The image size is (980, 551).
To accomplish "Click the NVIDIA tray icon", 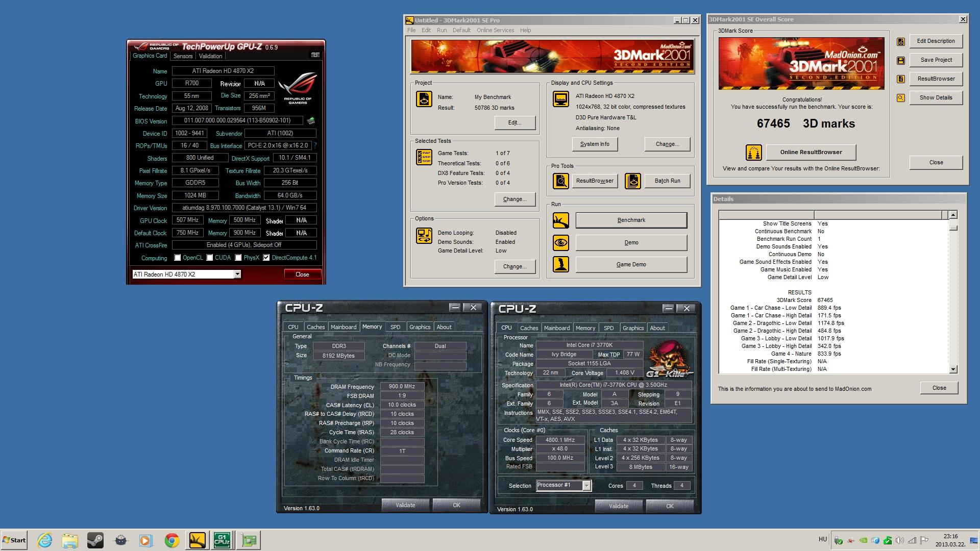I will pyautogui.click(x=863, y=540).
